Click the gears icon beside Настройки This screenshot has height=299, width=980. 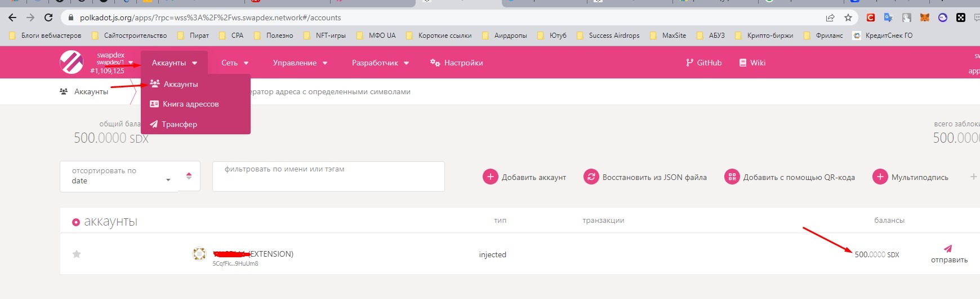click(435, 63)
